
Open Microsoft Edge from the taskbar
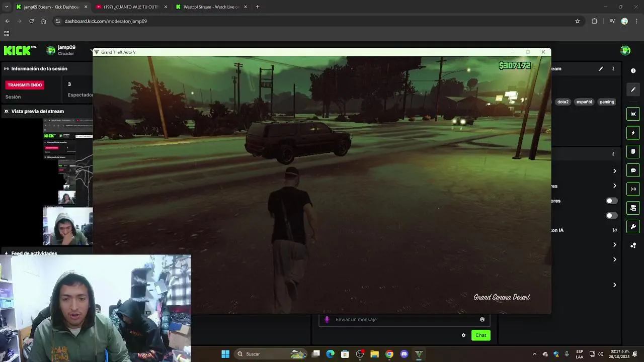point(330,354)
